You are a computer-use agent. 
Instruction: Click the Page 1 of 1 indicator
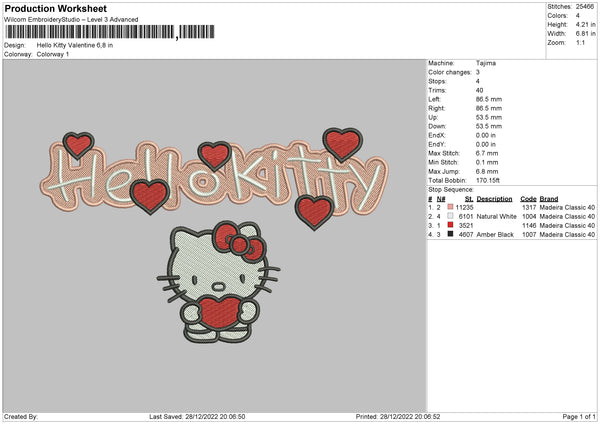click(x=579, y=416)
